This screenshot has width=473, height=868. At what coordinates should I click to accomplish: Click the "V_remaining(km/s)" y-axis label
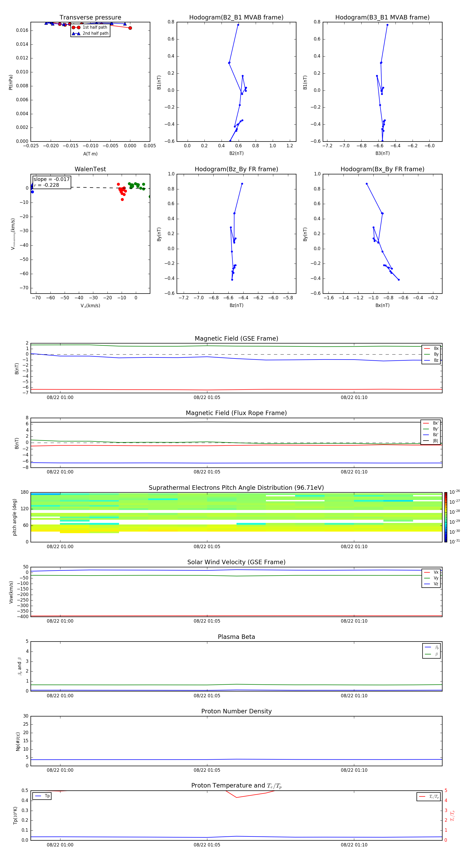coord(13,234)
